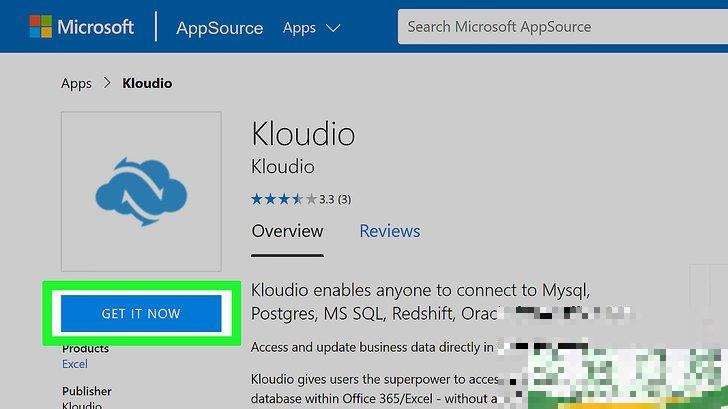Screen dimensions: 728x409
Task: Click the star rating icons
Action: pyautogui.click(x=283, y=199)
